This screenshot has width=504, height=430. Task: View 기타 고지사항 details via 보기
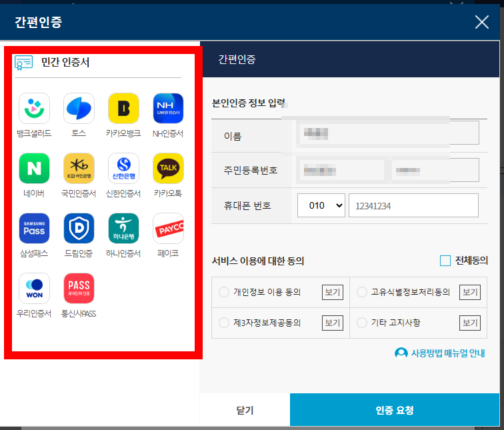pos(470,323)
